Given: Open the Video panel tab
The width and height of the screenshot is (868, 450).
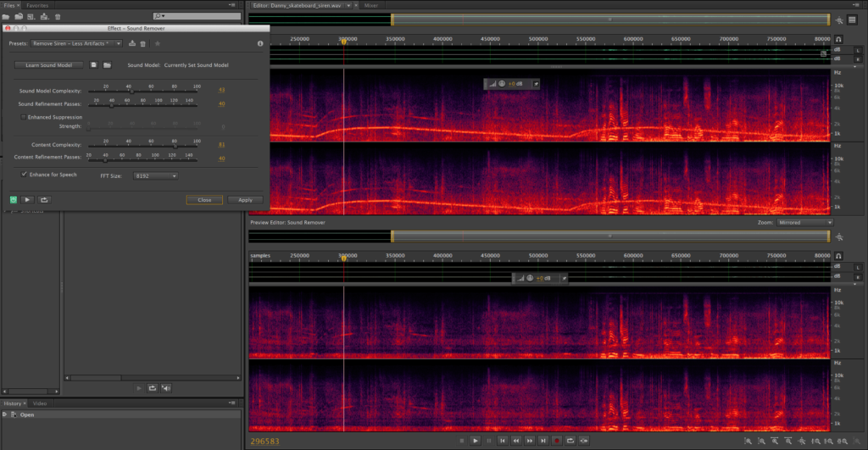Looking at the screenshot, I should point(40,403).
